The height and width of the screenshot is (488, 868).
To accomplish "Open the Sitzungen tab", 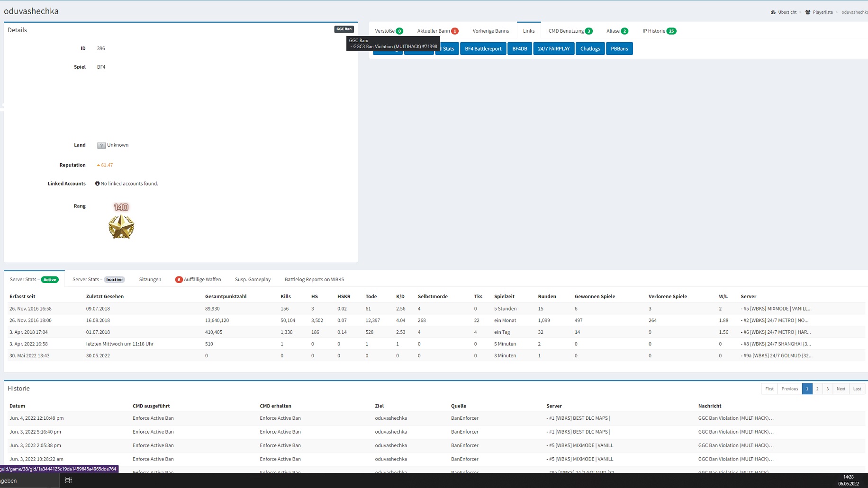I will click(150, 280).
